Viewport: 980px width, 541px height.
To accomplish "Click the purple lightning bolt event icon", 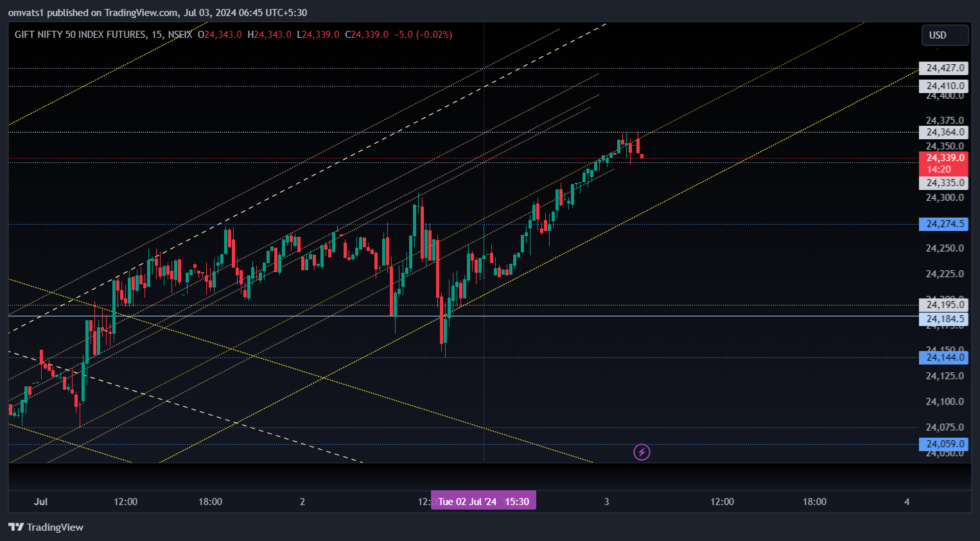I will 642,452.
